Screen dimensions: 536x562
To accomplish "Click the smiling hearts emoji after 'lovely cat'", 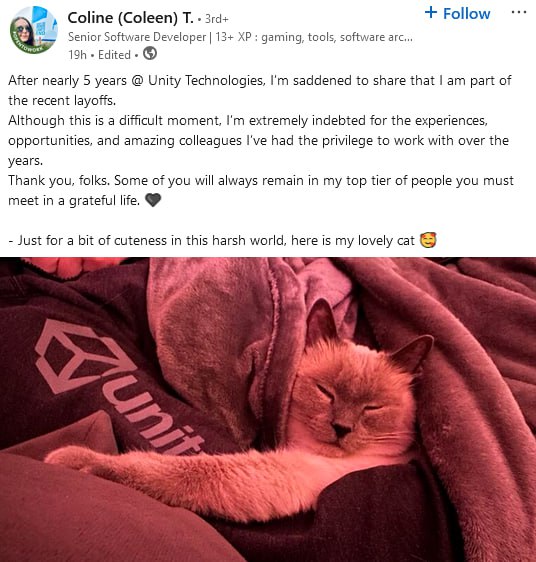I will coord(428,240).
